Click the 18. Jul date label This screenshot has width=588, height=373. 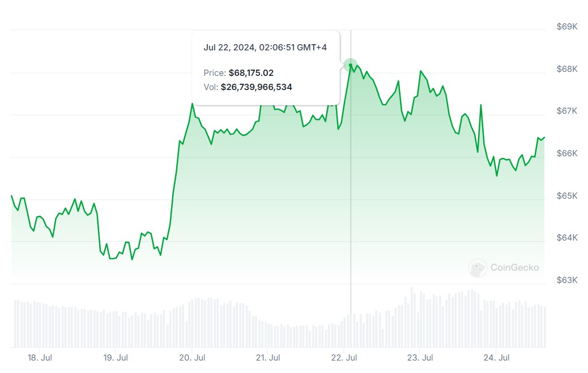[x=40, y=358]
